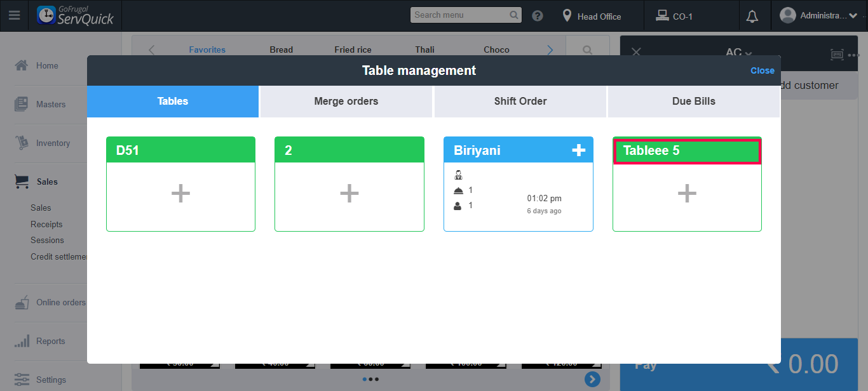The width and height of the screenshot is (868, 391).
Task: Open the Biriyani table header
Action: 519,150
